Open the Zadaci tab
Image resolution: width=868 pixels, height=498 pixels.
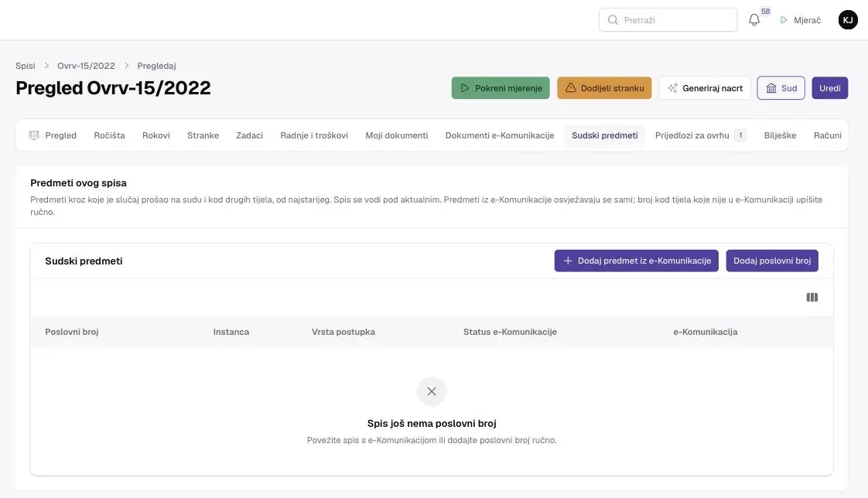tap(250, 135)
